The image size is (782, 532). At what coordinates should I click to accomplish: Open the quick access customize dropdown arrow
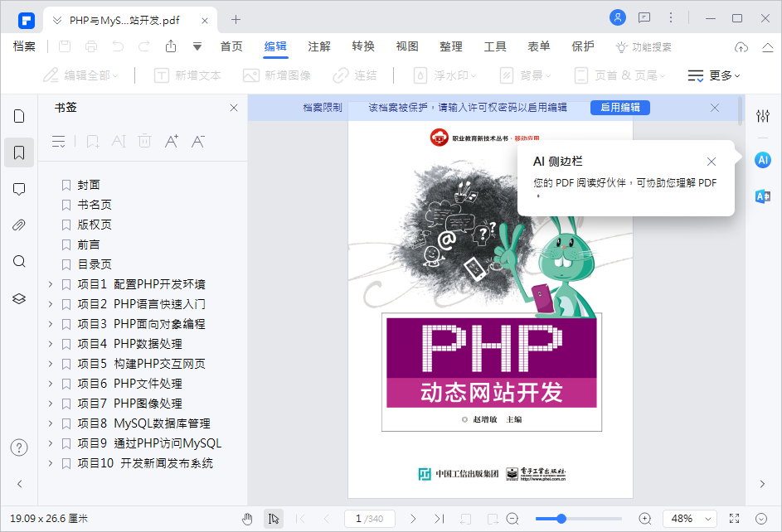coord(197,47)
